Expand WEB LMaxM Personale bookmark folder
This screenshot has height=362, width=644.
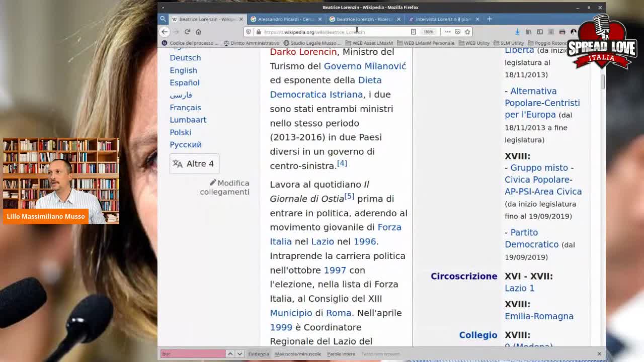point(425,43)
